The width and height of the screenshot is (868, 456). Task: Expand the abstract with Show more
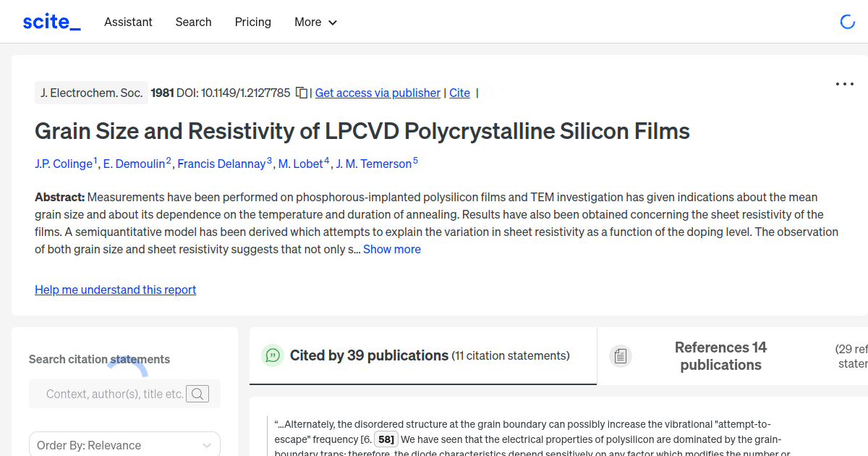coord(391,249)
